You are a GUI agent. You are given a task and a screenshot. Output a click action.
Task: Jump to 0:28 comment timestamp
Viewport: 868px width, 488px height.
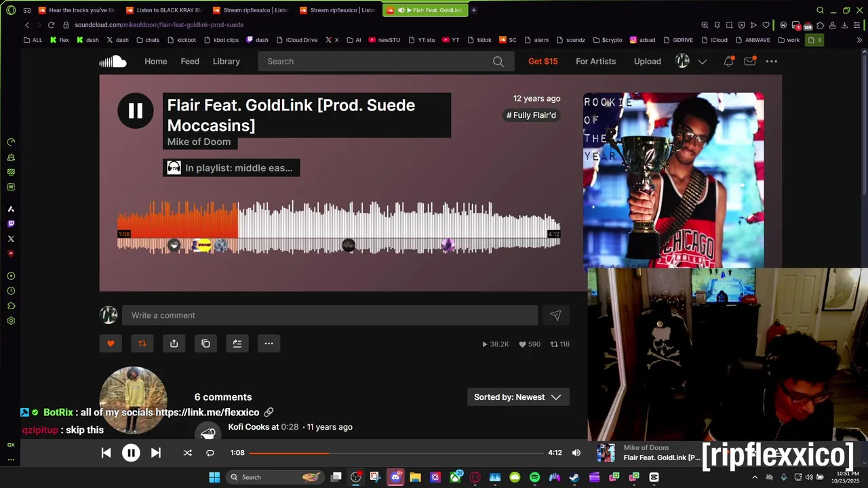click(290, 427)
